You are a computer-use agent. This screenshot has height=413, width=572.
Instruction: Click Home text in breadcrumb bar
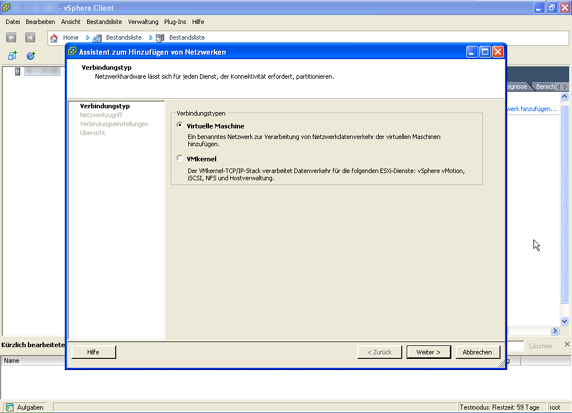[x=70, y=38]
